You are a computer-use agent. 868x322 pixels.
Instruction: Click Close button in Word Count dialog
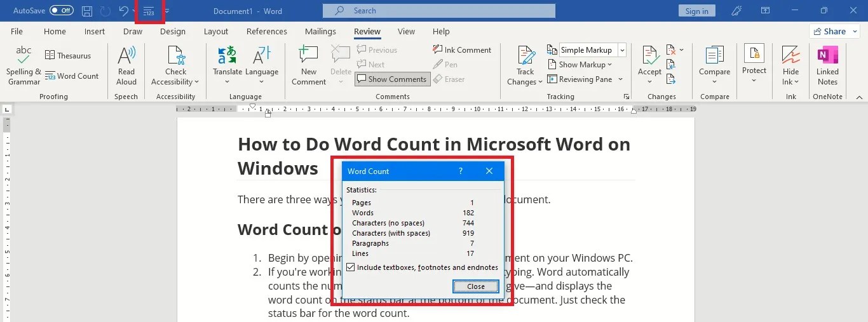pyautogui.click(x=475, y=286)
